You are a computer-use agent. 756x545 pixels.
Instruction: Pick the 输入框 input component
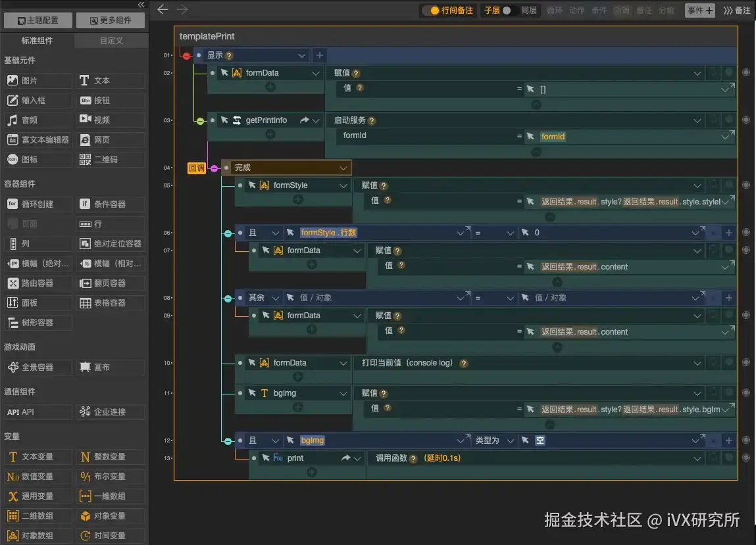coord(38,100)
